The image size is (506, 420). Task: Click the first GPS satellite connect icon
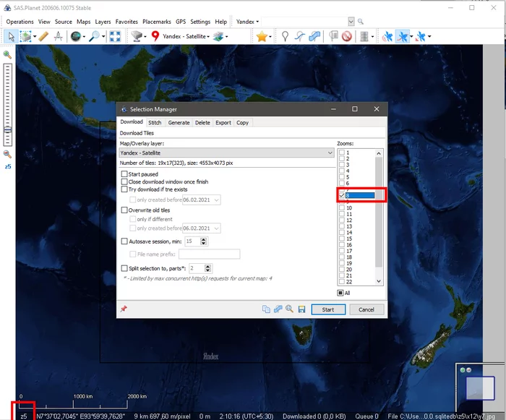coord(387,36)
